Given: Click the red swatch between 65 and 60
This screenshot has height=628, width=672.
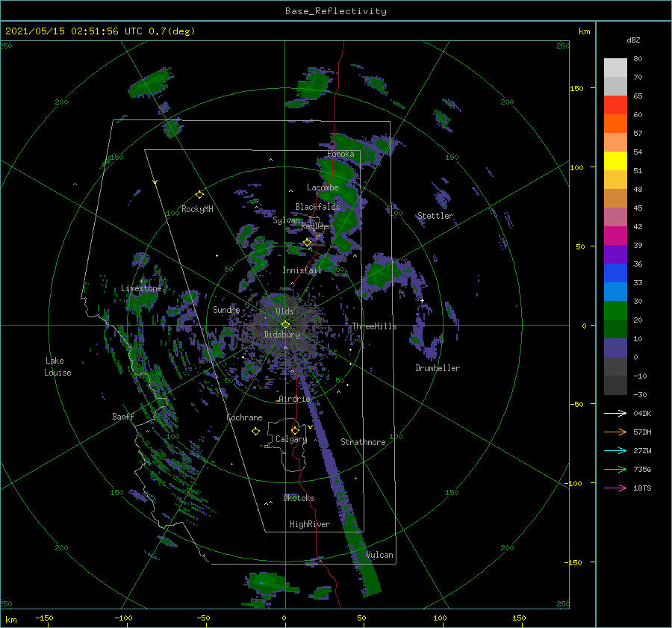Looking at the screenshot, I should [x=615, y=105].
